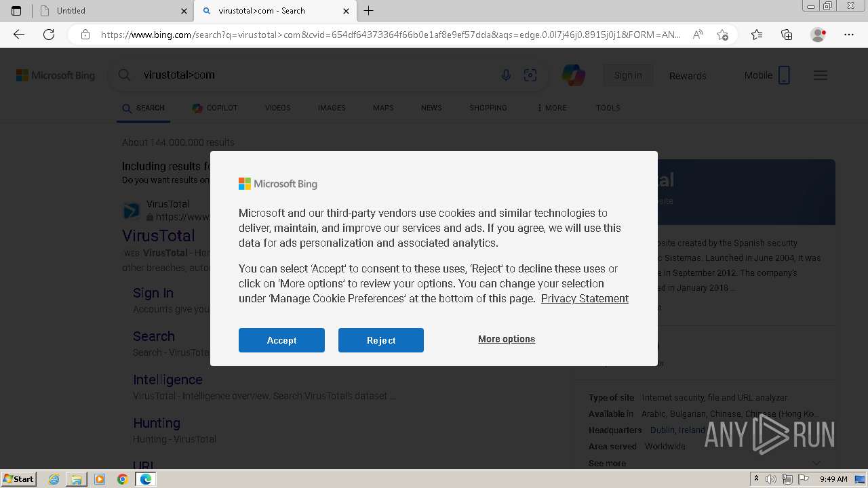Image resolution: width=868 pixels, height=488 pixels.
Task: Open the Sign In sublink
Action: point(153,293)
